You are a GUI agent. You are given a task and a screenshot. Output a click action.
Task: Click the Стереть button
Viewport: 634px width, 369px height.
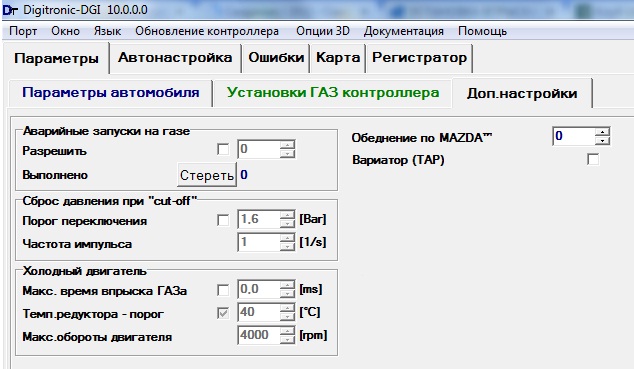pos(207,175)
